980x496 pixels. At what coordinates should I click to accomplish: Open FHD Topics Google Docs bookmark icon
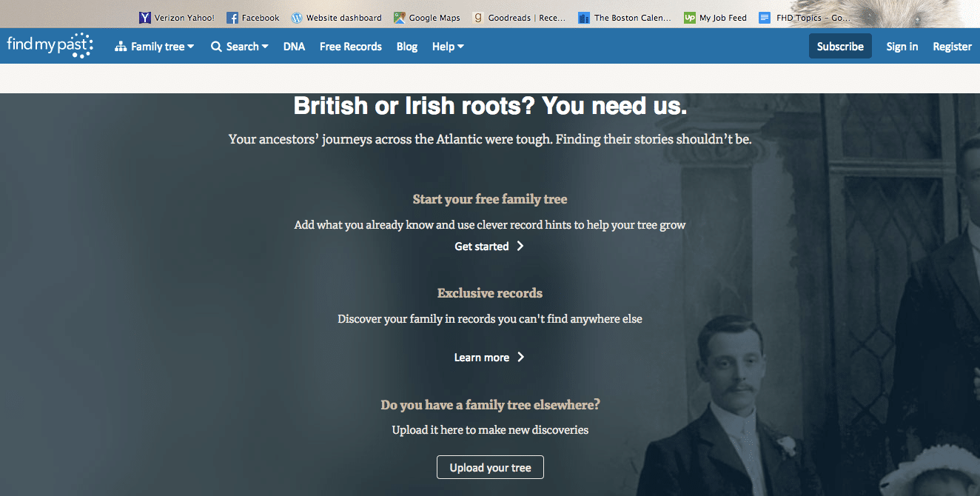point(765,18)
